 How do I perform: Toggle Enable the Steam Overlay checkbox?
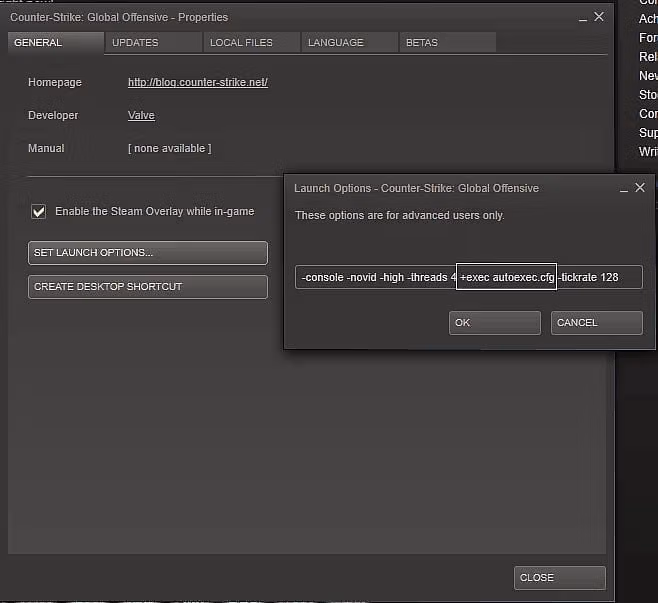pyautogui.click(x=39, y=211)
